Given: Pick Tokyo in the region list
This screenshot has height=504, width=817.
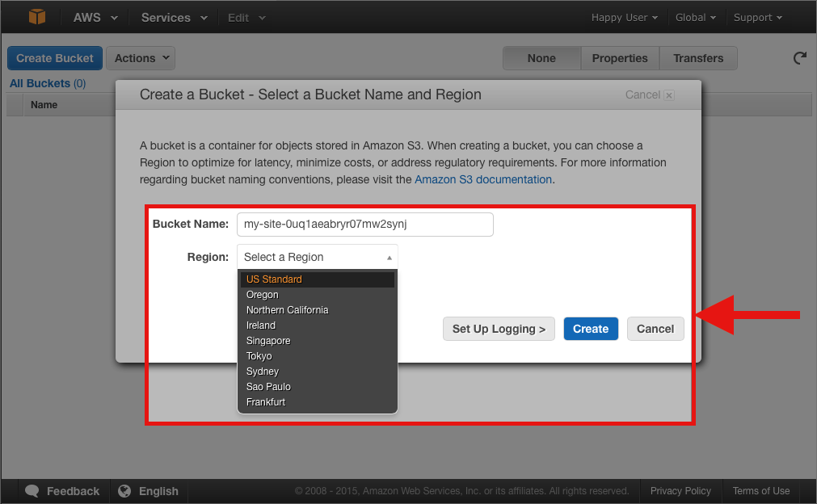Looking at the screenshot, I should [x=318, y=356].
